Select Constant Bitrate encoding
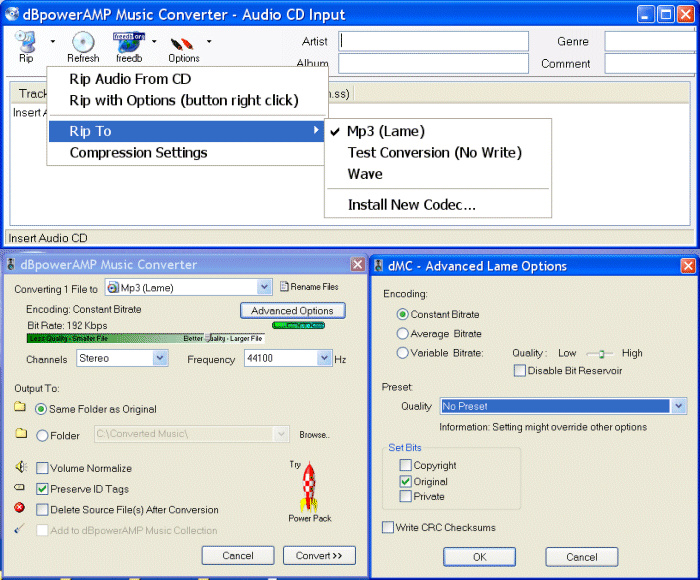This screenshot has height=580, width=700. pos(402,314)
